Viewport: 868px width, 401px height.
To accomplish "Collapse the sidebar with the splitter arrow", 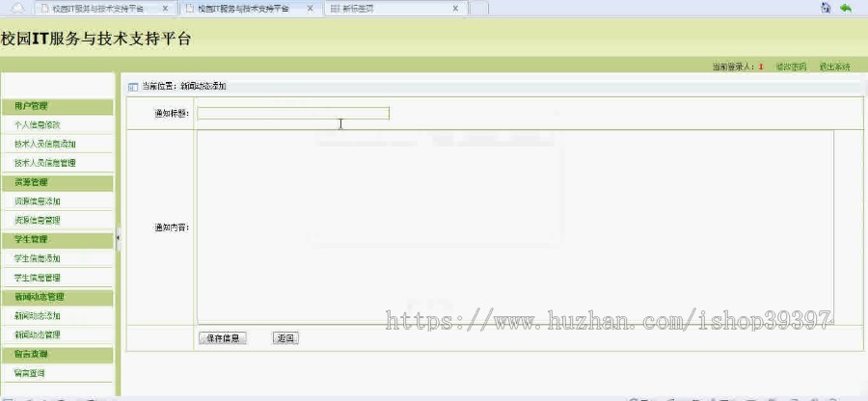I will coord(118,238).
